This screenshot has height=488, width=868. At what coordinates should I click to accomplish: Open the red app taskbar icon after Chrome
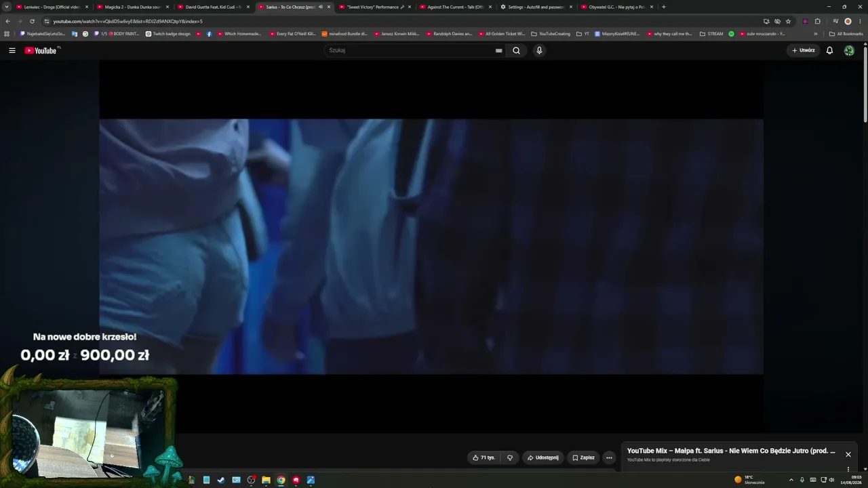(x=296, y=480)
